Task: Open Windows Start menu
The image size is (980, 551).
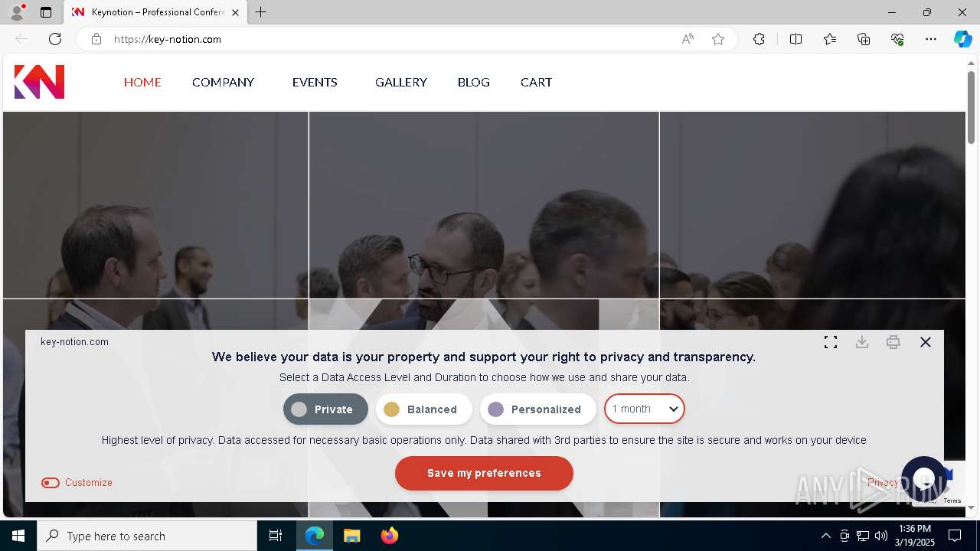Action: pos(18,536)
